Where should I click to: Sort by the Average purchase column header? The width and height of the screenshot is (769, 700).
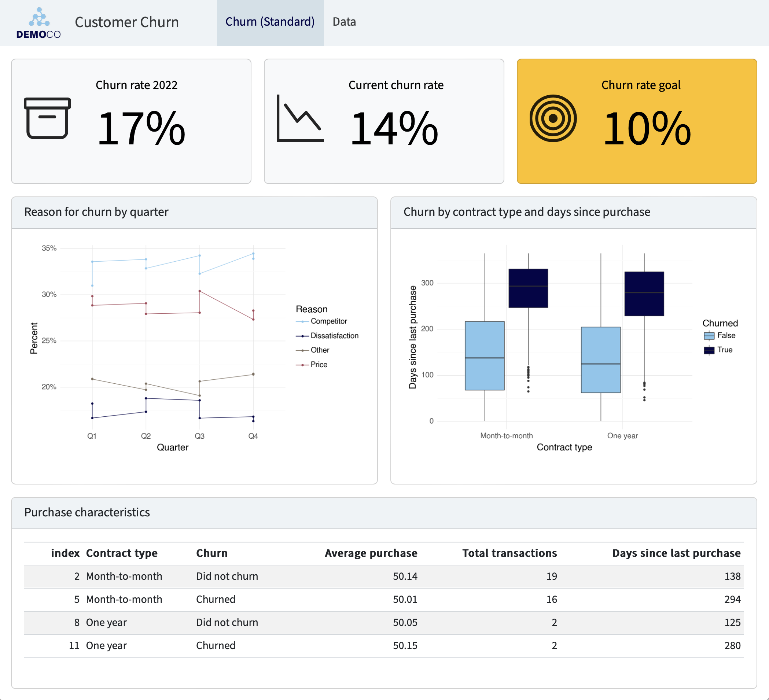pyautogui.click(x=371, y=553)
